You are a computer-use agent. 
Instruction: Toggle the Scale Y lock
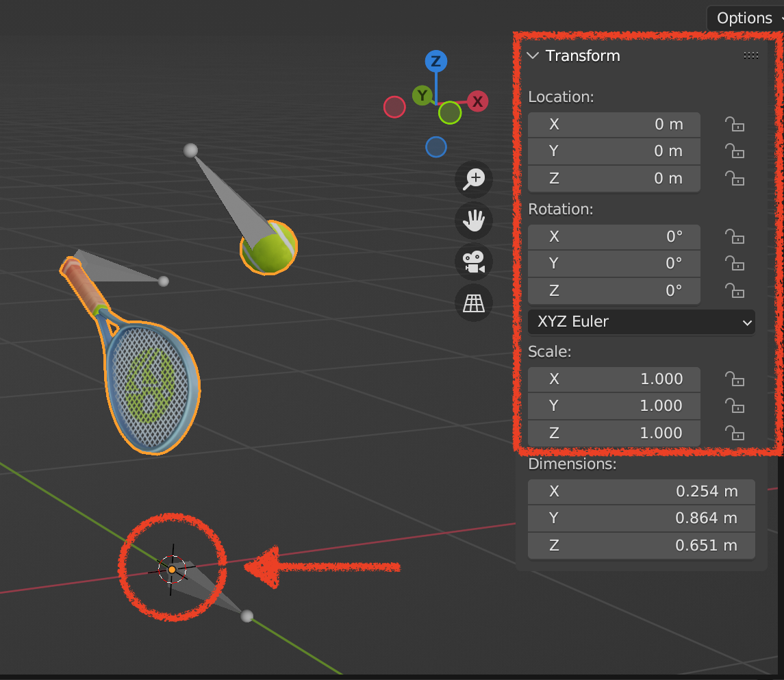click(735, 406)
